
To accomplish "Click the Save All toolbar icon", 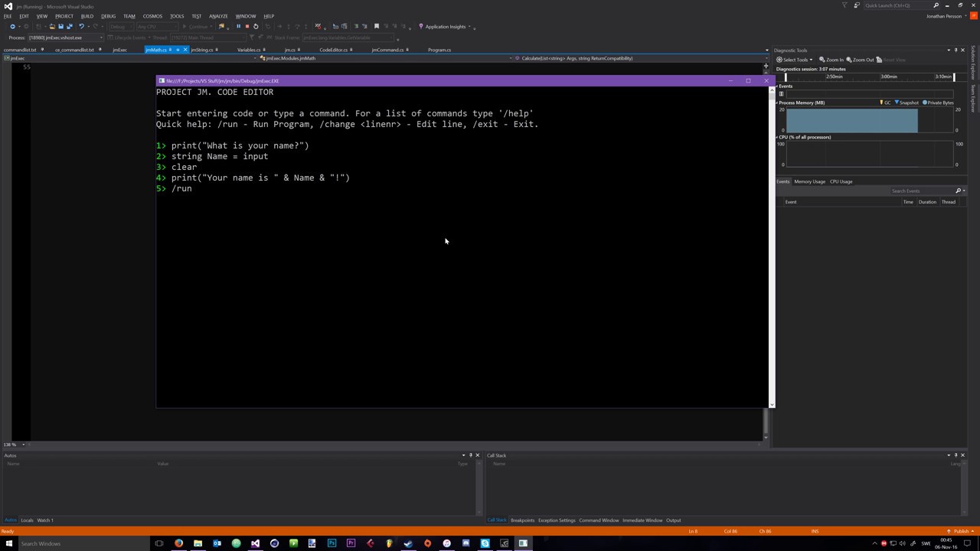I will click(x=70, y=26).
